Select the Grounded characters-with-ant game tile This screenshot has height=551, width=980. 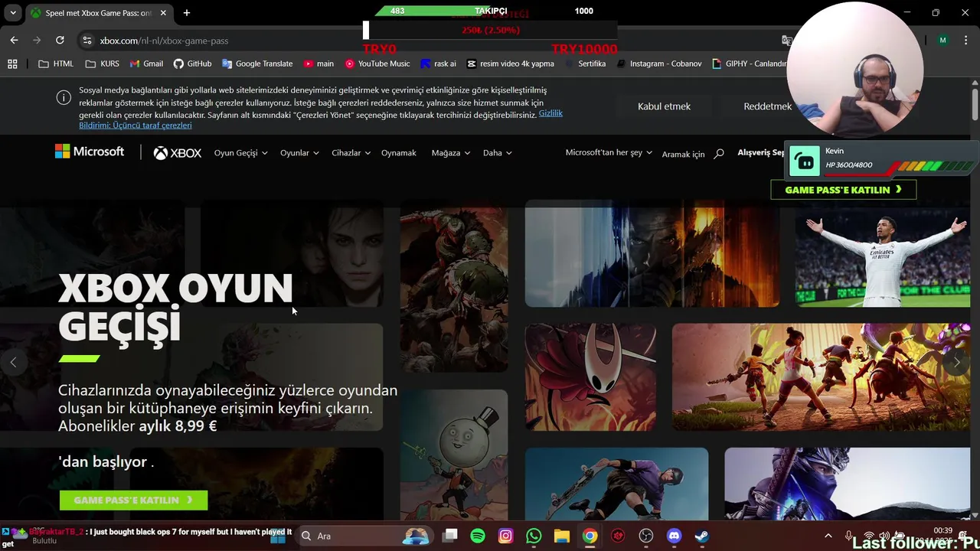[x=821, y=377]
